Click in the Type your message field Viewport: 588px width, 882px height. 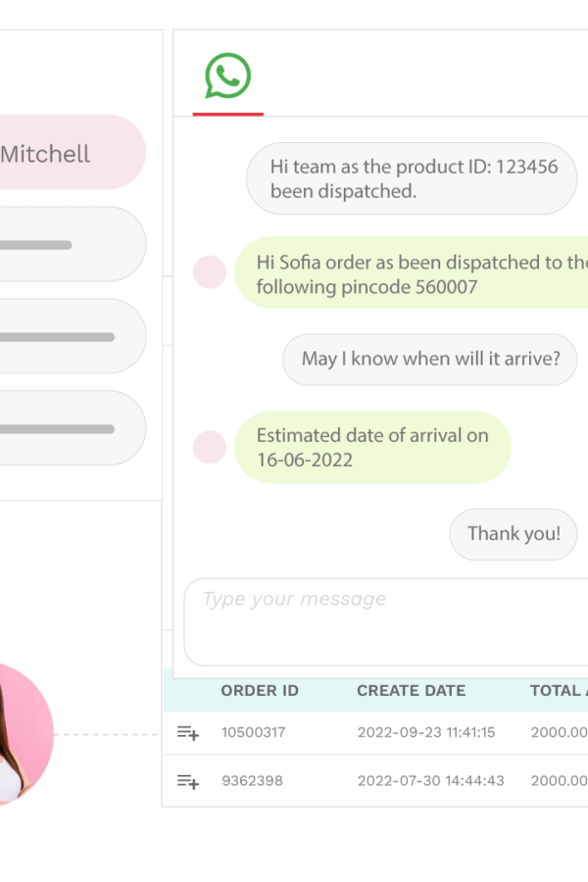coord(386,621)
